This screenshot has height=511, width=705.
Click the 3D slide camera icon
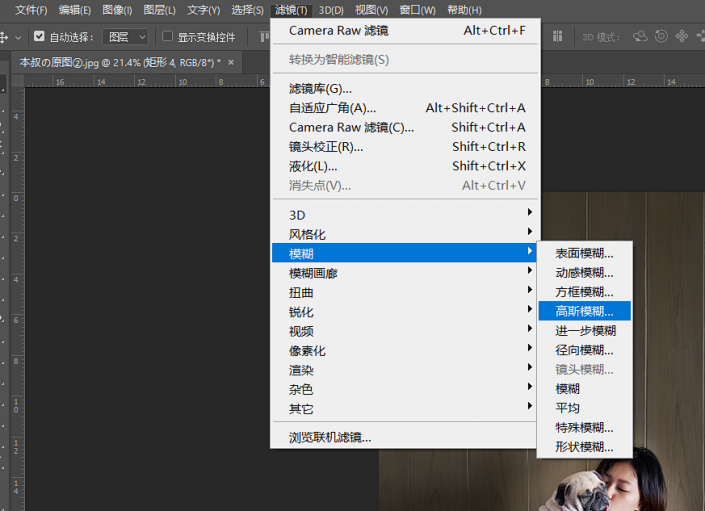(699, 37)
